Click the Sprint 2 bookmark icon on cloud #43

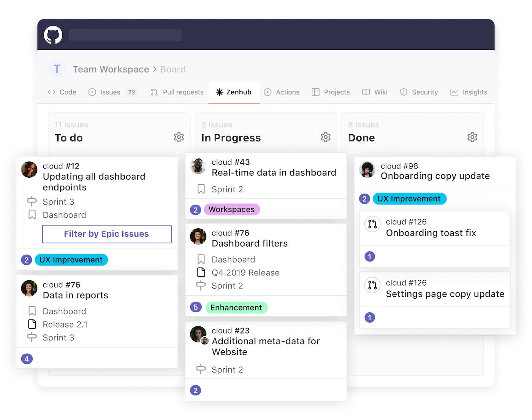pos(201,189)
